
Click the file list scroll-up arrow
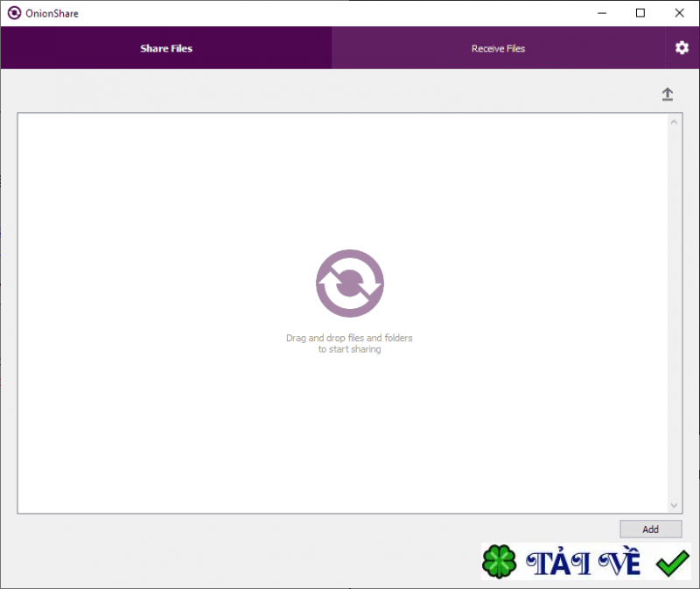(x=674, y=122)
